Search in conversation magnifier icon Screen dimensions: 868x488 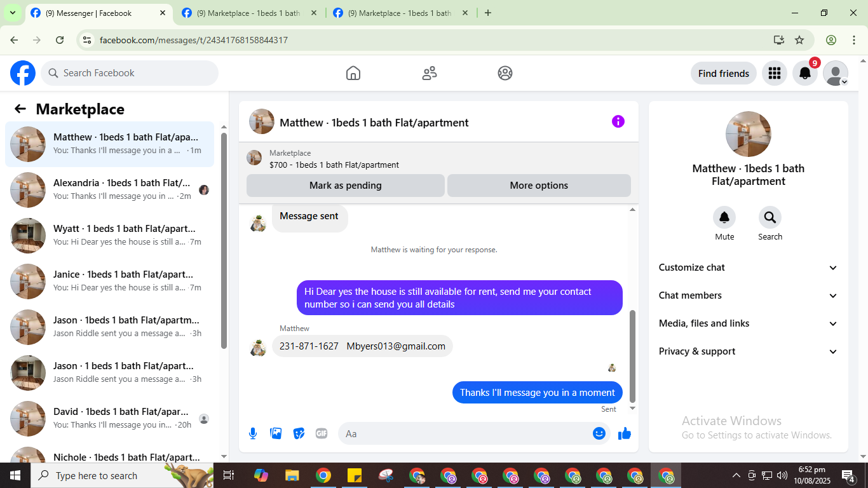[x=770, y=217]
